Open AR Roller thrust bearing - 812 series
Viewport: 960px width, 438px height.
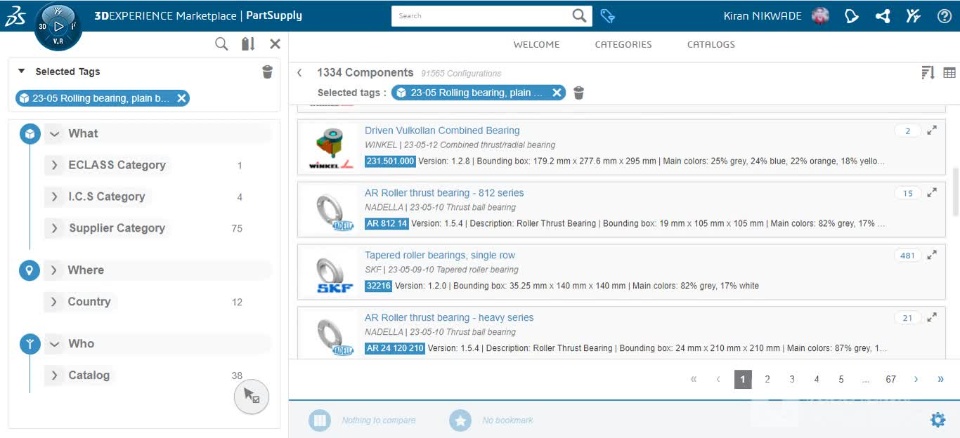444,193
